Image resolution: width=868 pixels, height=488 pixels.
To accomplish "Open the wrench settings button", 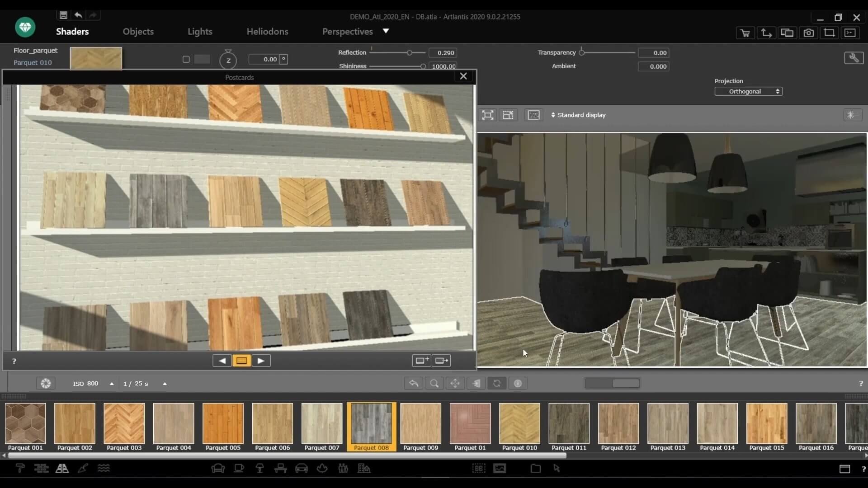I will click(x=854, y=58).
